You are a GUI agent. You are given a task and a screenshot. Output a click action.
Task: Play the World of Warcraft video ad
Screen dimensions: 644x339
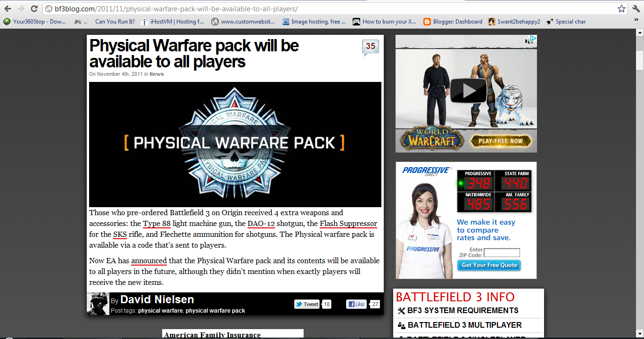[x=468, y=90]
